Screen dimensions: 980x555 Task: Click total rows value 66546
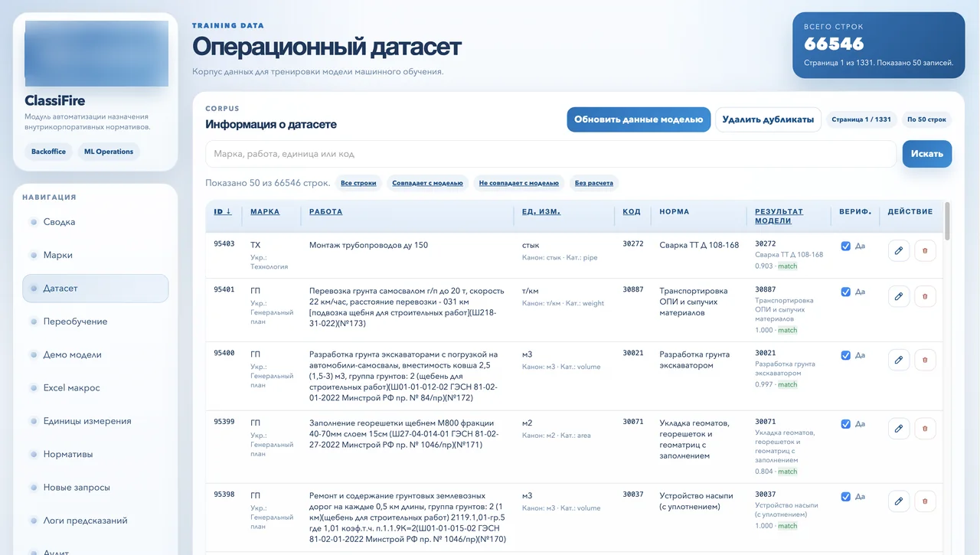coord(834,44)
